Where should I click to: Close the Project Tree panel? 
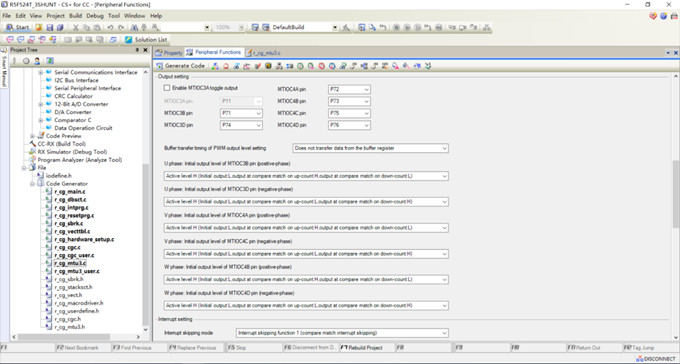(x=145, y=50)
